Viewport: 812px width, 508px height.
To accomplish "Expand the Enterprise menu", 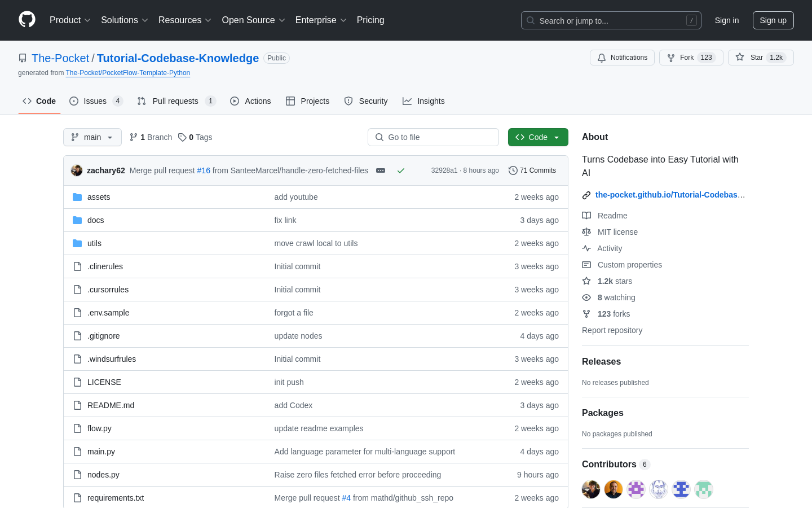I will coord(321,20).
